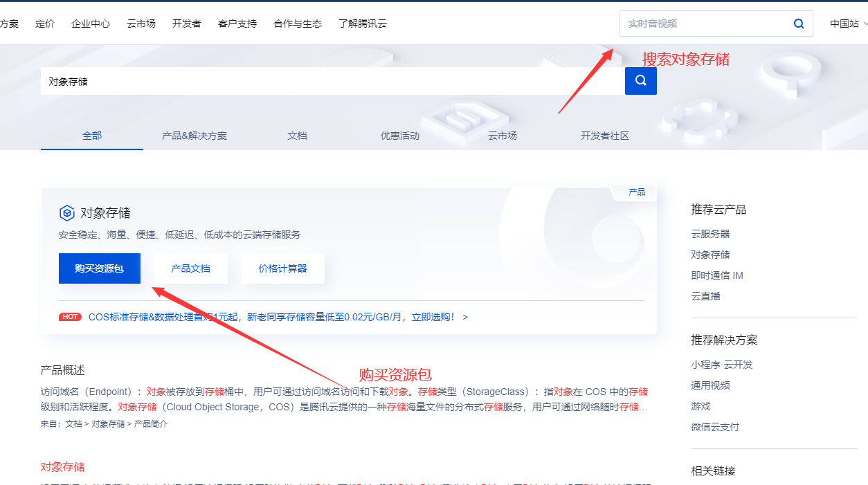Switch to the 文档 tab

click(x=297, y=136)
